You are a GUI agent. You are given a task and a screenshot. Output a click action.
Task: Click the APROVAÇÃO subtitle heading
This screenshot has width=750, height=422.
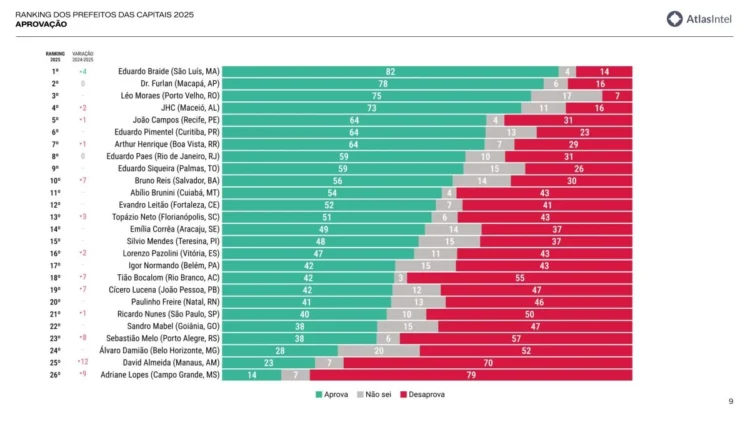coord(42,24)
